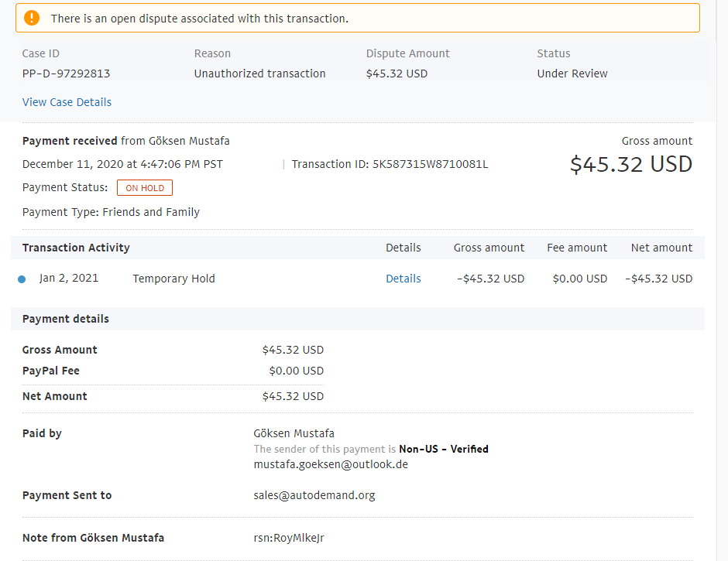
Task: Click the name Göksen Mustafa beside Paid by
Action: coord(294,433)
